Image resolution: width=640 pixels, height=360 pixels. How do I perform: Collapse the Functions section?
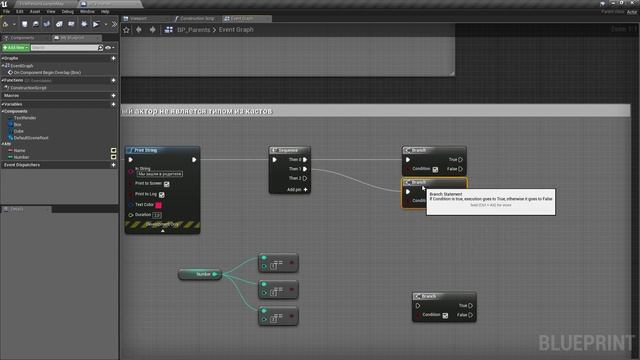[2, 80]
